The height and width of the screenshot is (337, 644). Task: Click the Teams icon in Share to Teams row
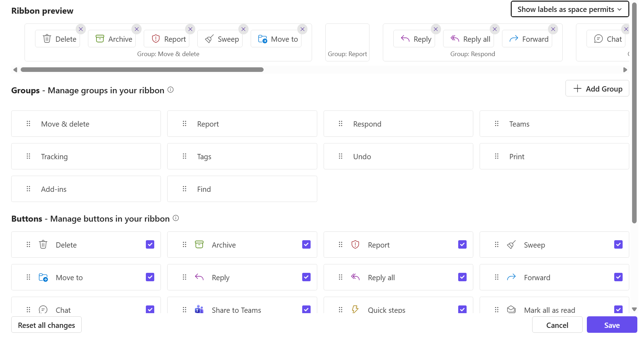click(x=199, y=309)
